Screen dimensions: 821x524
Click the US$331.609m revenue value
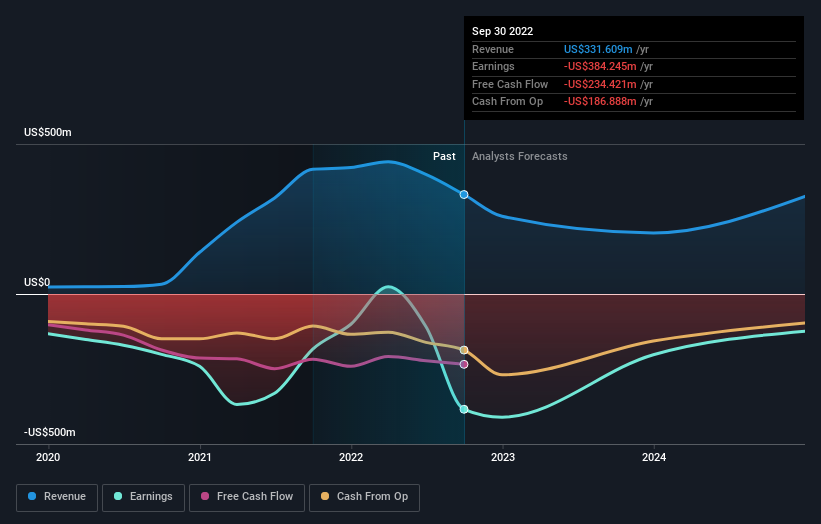point(598,49)
